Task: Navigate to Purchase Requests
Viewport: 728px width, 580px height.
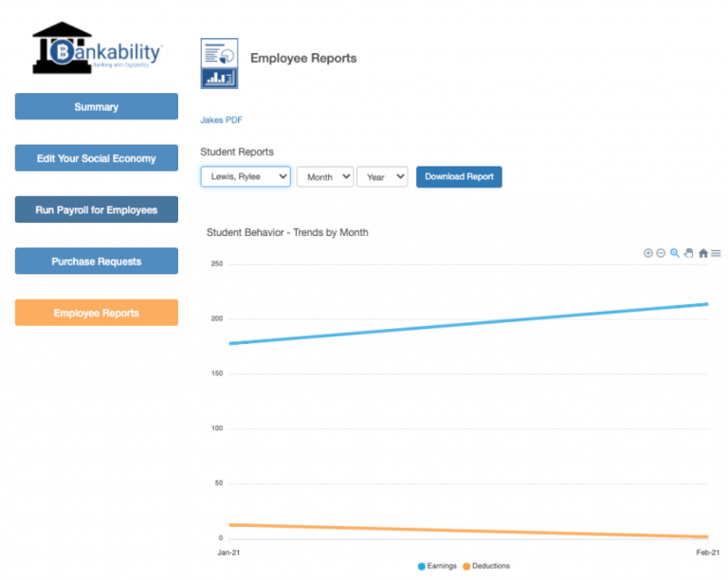Action: (97, 261)
